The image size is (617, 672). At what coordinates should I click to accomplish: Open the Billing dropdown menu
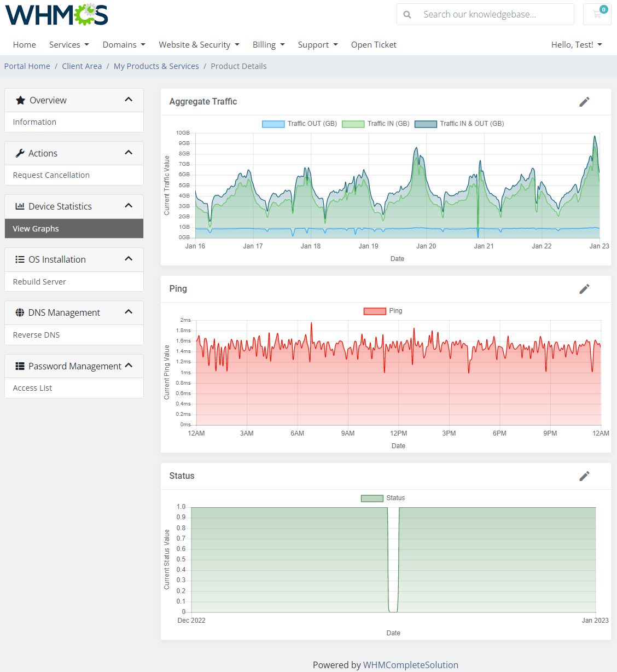(269, 45)
